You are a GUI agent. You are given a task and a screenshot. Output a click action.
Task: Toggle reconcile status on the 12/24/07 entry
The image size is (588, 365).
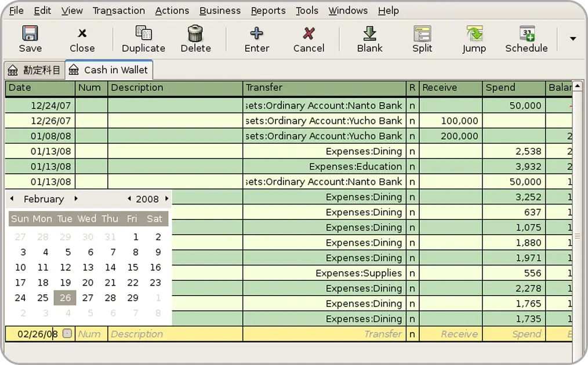click(x=412, y=105)
